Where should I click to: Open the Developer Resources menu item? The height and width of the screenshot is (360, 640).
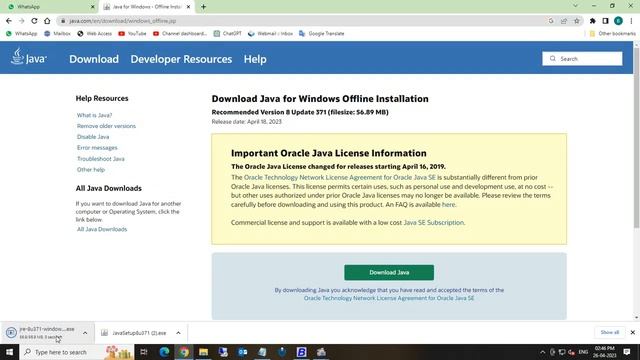[x=181, y=59]
